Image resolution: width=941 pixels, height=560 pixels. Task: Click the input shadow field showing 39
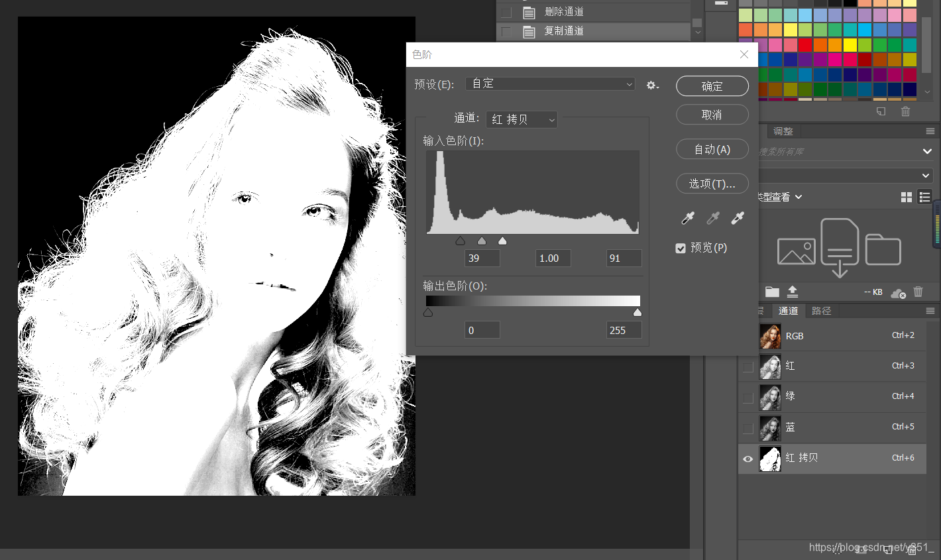[x=482, y=258]
